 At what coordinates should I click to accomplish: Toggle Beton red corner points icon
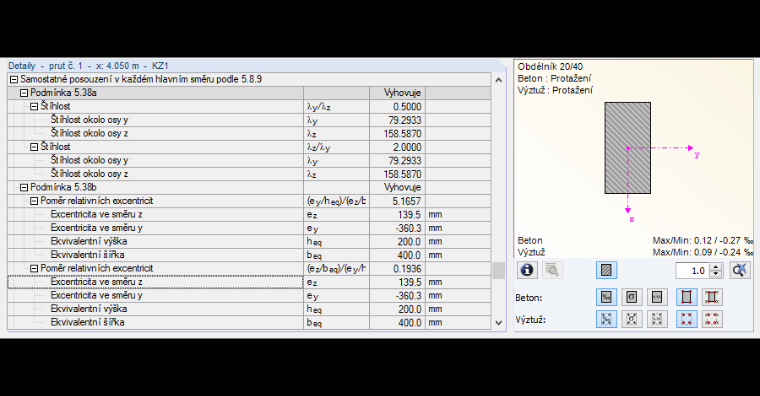687,297
